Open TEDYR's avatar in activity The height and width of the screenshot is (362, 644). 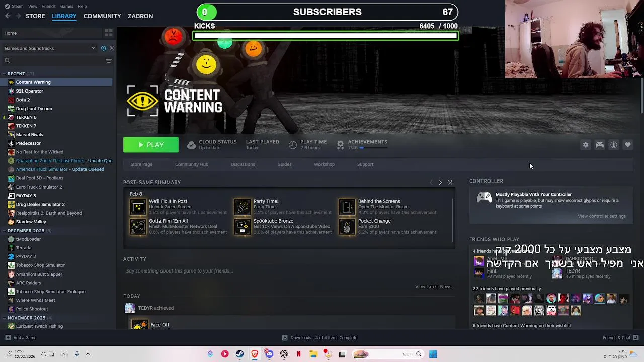(130, 308)
